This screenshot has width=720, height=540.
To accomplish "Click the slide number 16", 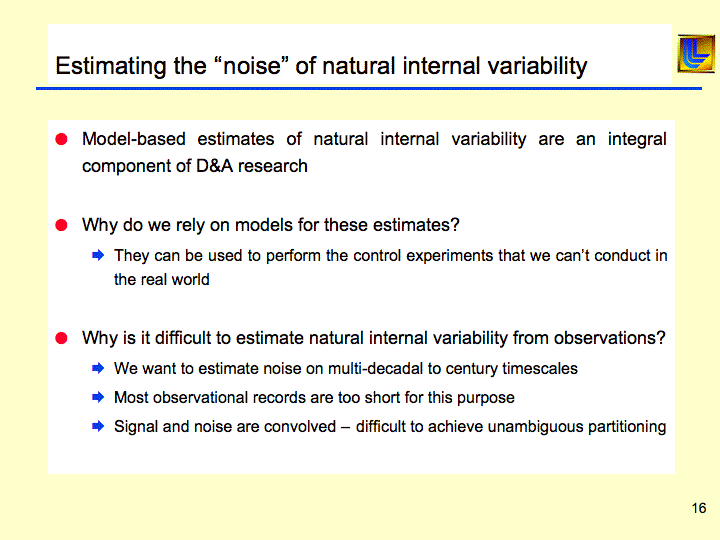I will click(x=698, y=509).
